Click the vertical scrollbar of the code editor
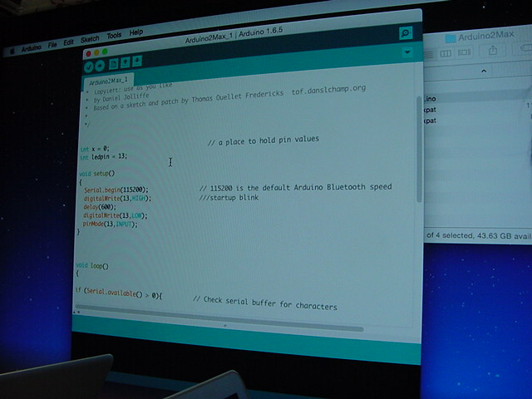 419,150
